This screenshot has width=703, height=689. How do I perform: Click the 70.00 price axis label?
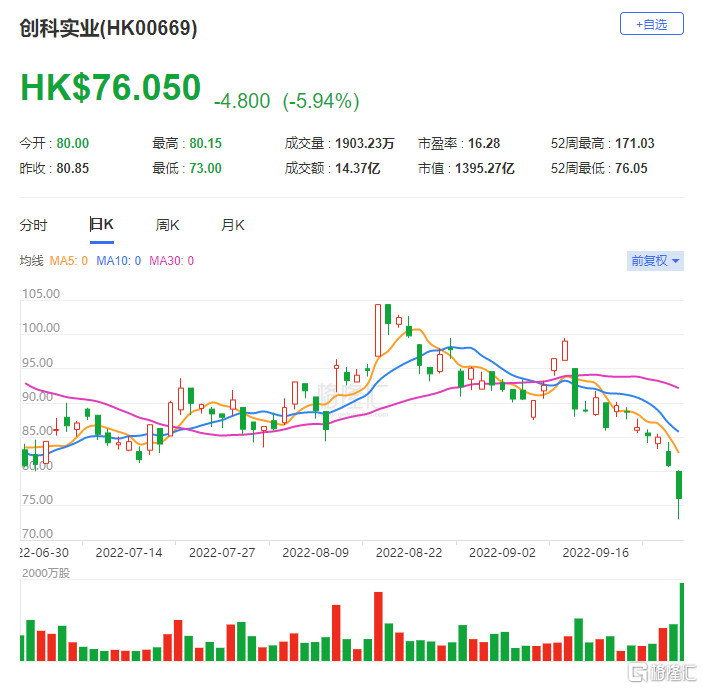37,534
